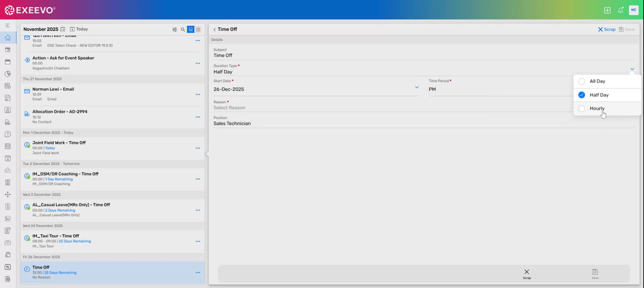Open the Action - Ask for Event Speaker entry
Viewport: 644px width, 288px height.
coord(112,63)
